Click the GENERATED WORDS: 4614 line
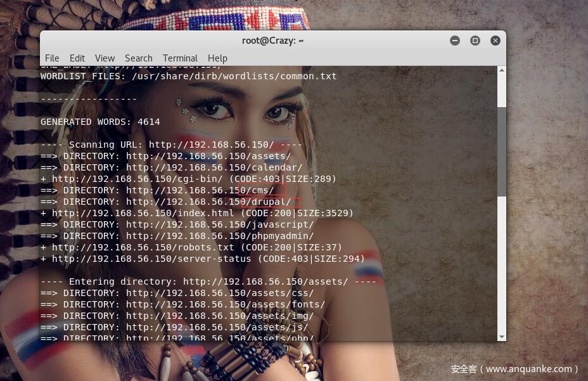This screenshot has width=588, height=381. click(x=100, y=122)
